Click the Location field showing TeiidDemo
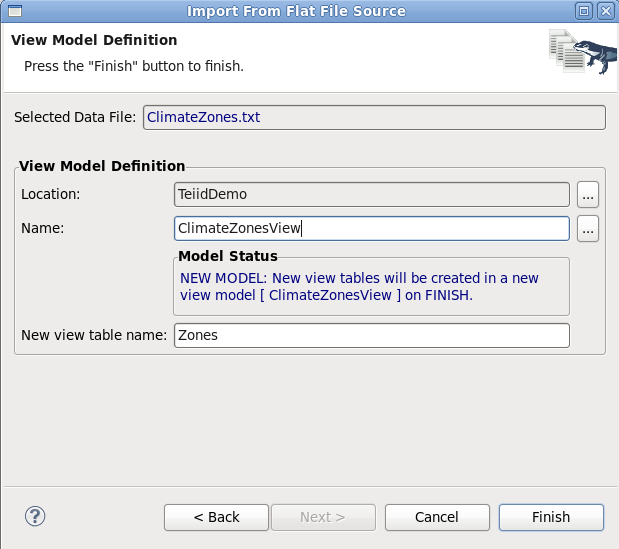Screen dimensions: 619x549 (x=371, y=194)
